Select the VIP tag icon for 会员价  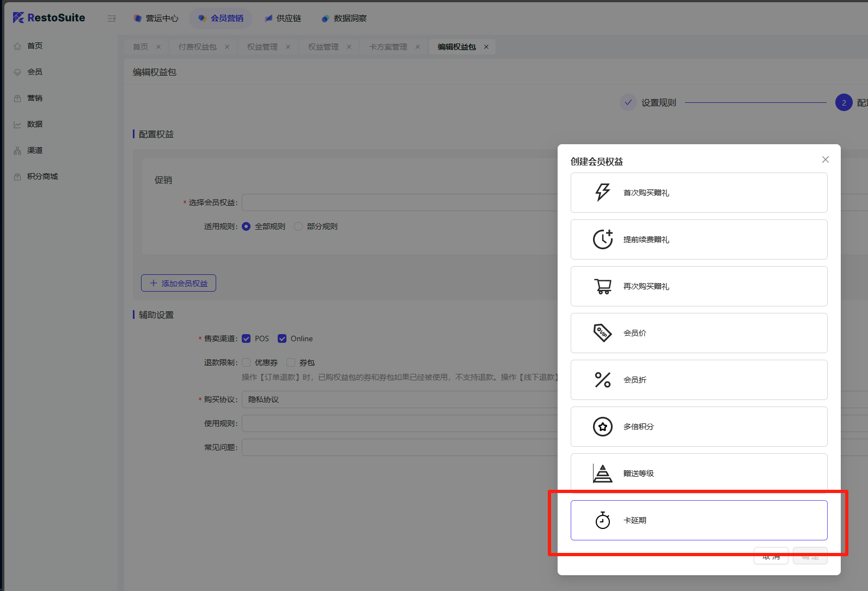point(602,333)
